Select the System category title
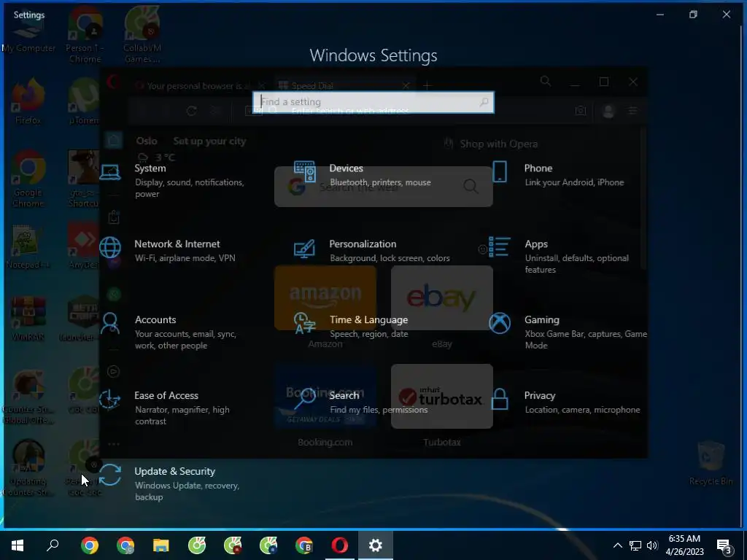This screenshot has width=747, height=560. (x=150, y=168)
